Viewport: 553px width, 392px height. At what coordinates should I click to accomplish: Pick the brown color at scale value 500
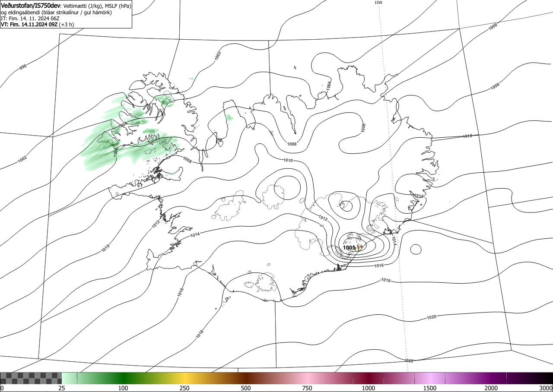click(x=246, y=378)
